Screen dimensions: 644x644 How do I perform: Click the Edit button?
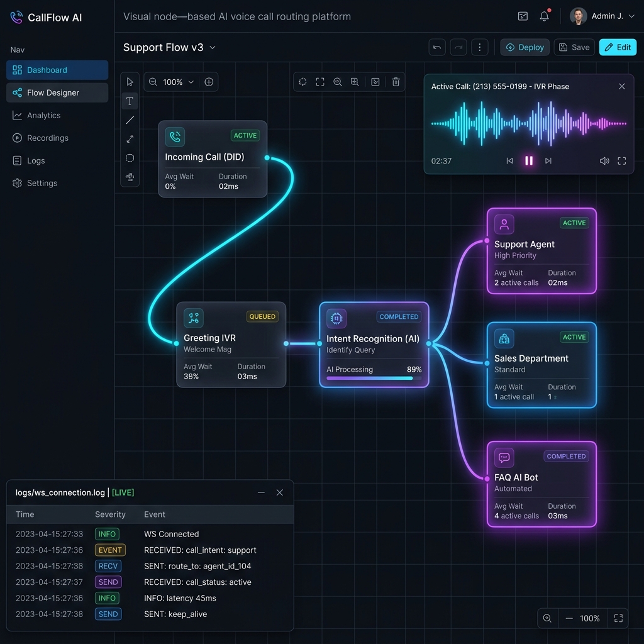[x=618, y=47]
